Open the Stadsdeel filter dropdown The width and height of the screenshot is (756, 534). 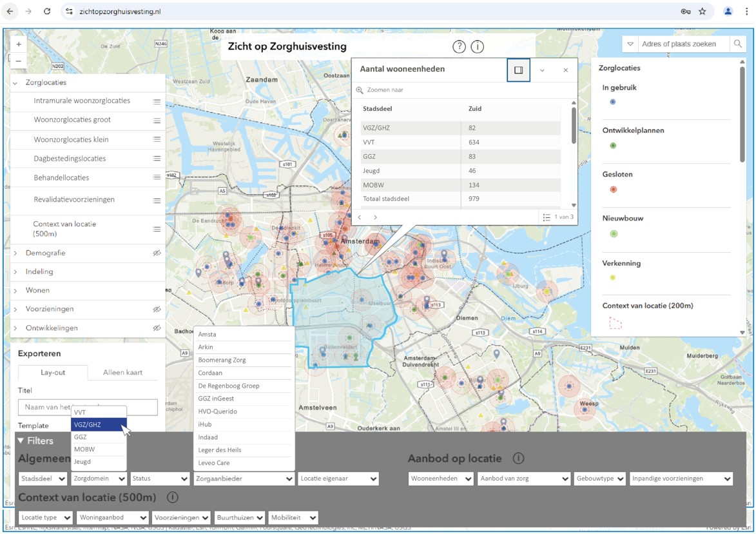43,479
